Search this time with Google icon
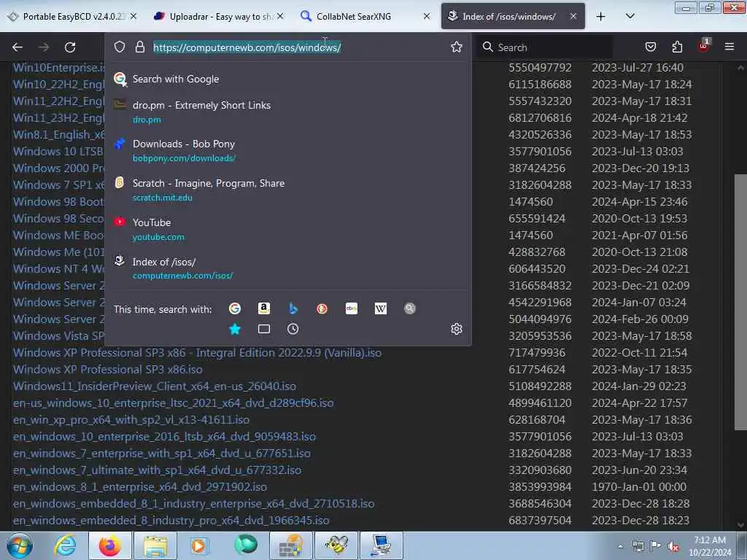747x560 pixels. coord(234,308)
